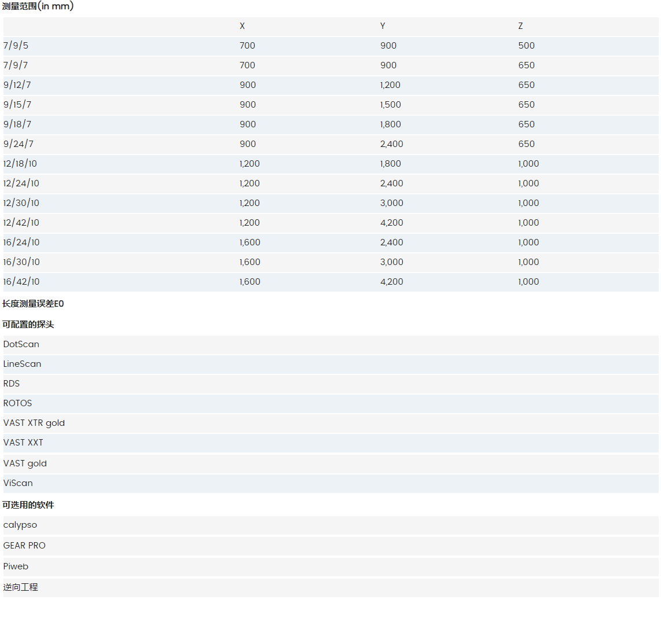Click the Y column header
Viewport: 661px width, 644px height.
pyautogui.click(x=383, y=26)
